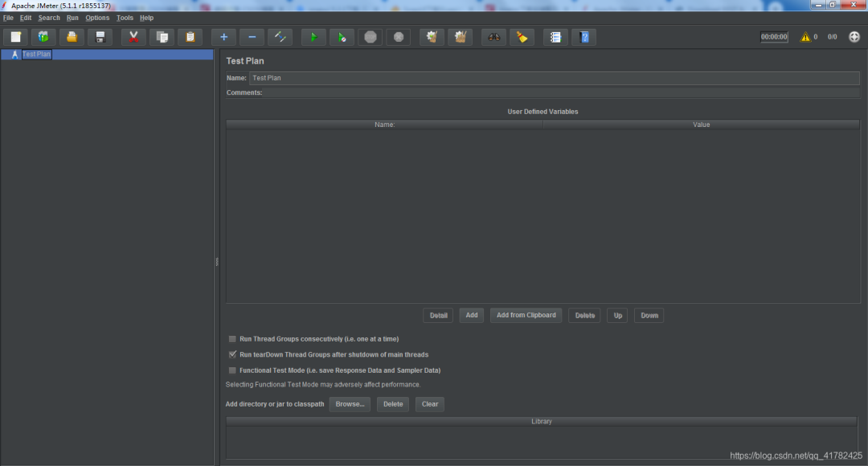The height and width of the screenshot is (466, 868).
Task: Click the Open file folder icon
Action: pyautogui.click(x=72, y=37)
